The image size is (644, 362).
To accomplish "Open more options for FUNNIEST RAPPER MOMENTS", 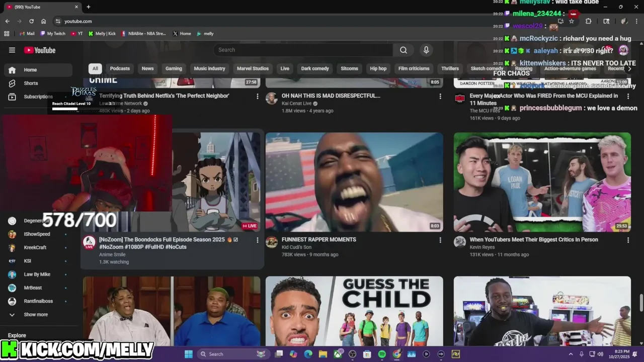I will tap(440, 240).
